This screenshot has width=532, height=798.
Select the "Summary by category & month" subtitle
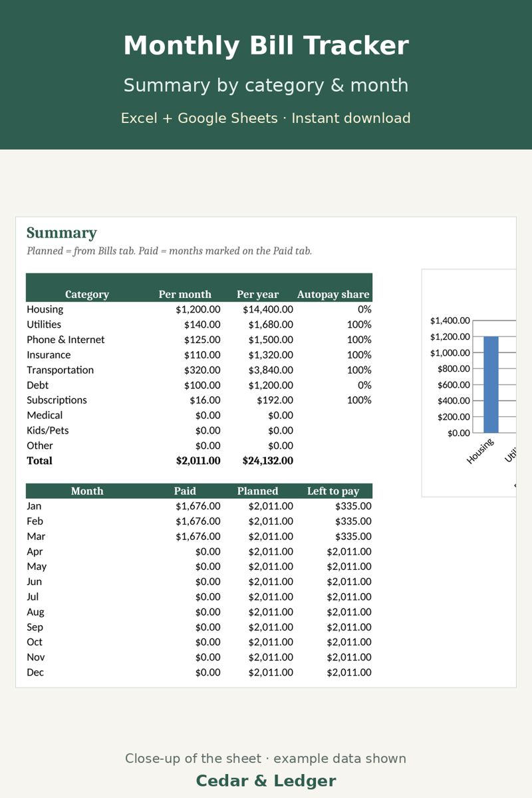point(266,85)
